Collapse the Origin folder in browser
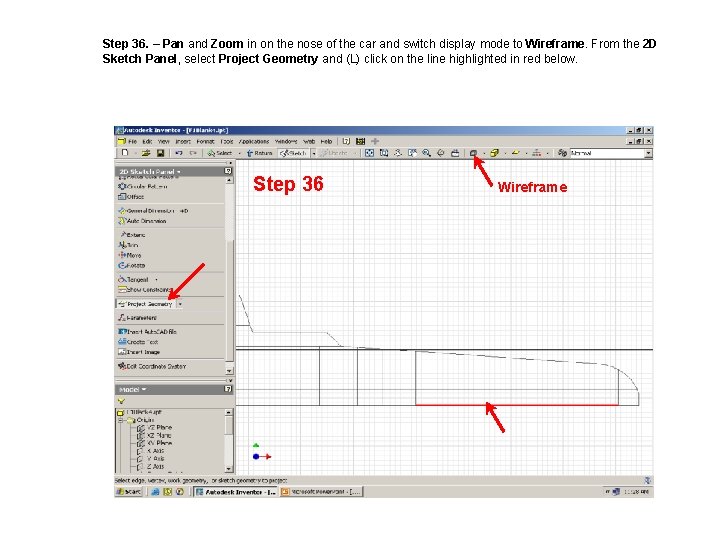The image size is (720, 540). [x=121, y=420]
